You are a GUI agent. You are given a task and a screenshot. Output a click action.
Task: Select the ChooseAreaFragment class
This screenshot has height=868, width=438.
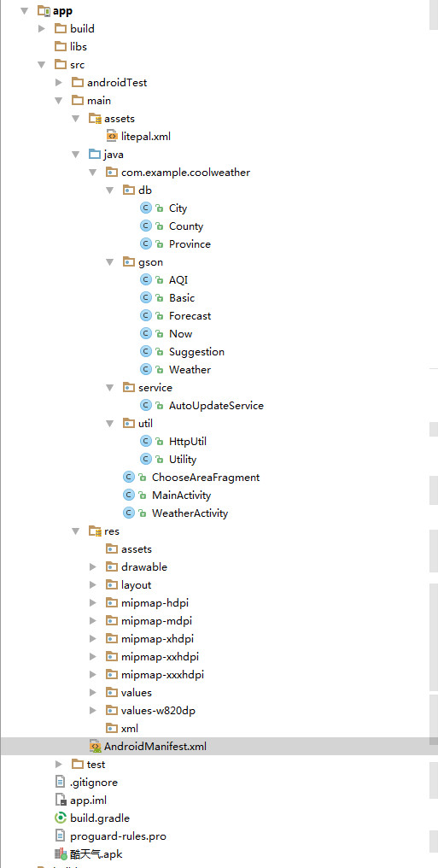click(x=206, y=478)
